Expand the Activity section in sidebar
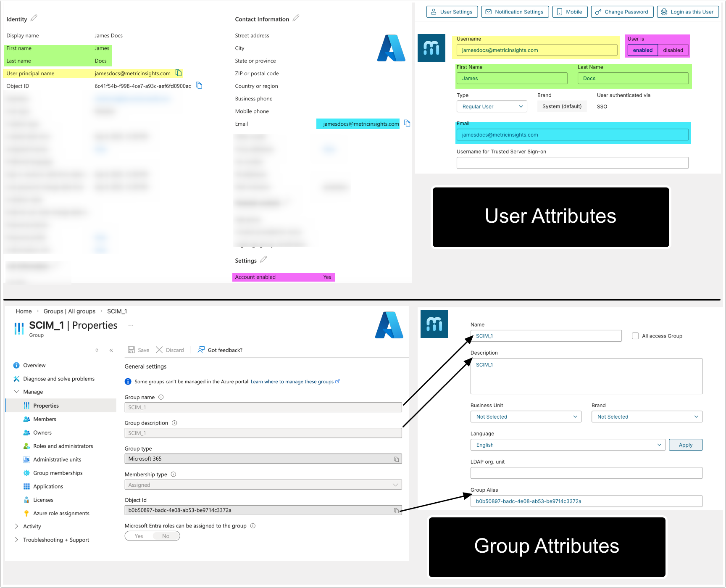The width and height of the screenshot is (726, 588). 17,526
